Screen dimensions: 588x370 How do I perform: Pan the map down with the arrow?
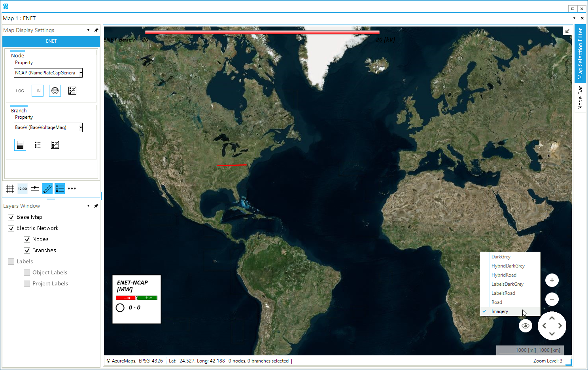(552, 334)
